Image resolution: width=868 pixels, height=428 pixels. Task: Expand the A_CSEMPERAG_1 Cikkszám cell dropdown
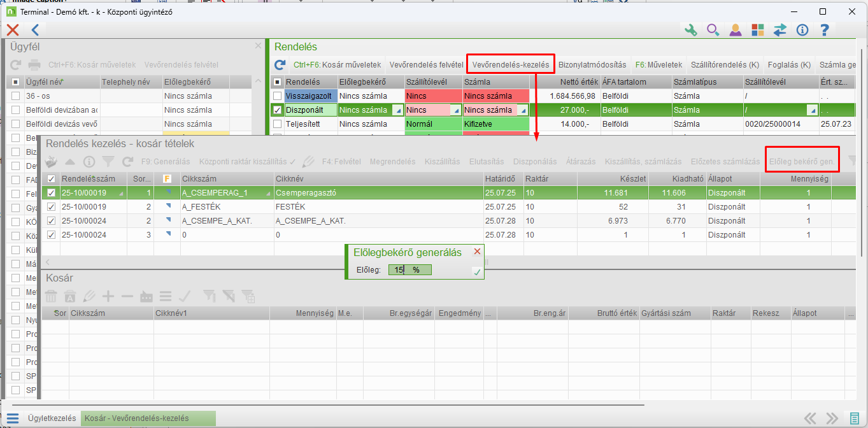pyautogui.click(x=268, y=193)
